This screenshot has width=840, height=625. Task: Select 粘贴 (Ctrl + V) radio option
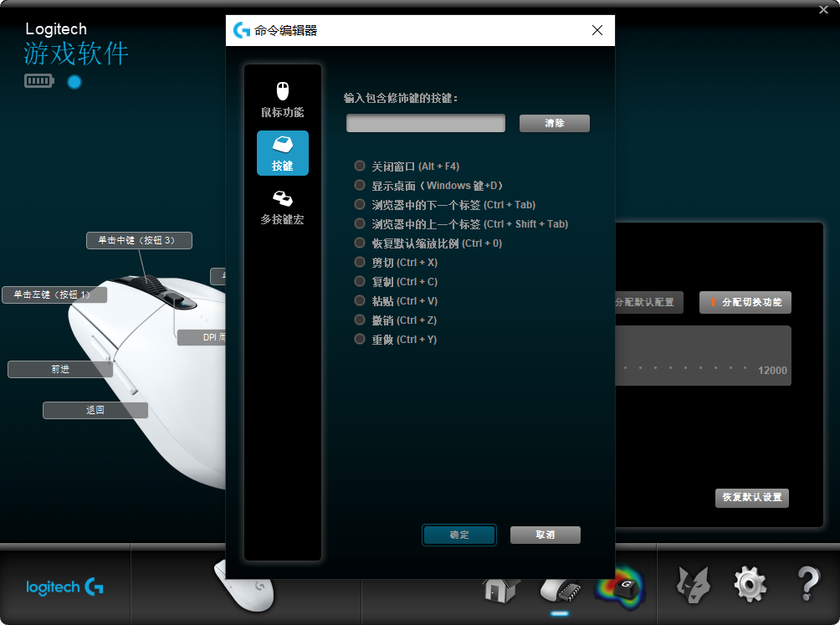396,301
